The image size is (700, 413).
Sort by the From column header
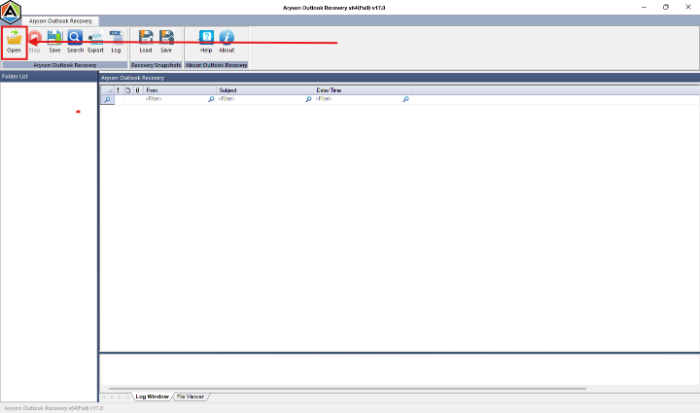pos(180,90)
